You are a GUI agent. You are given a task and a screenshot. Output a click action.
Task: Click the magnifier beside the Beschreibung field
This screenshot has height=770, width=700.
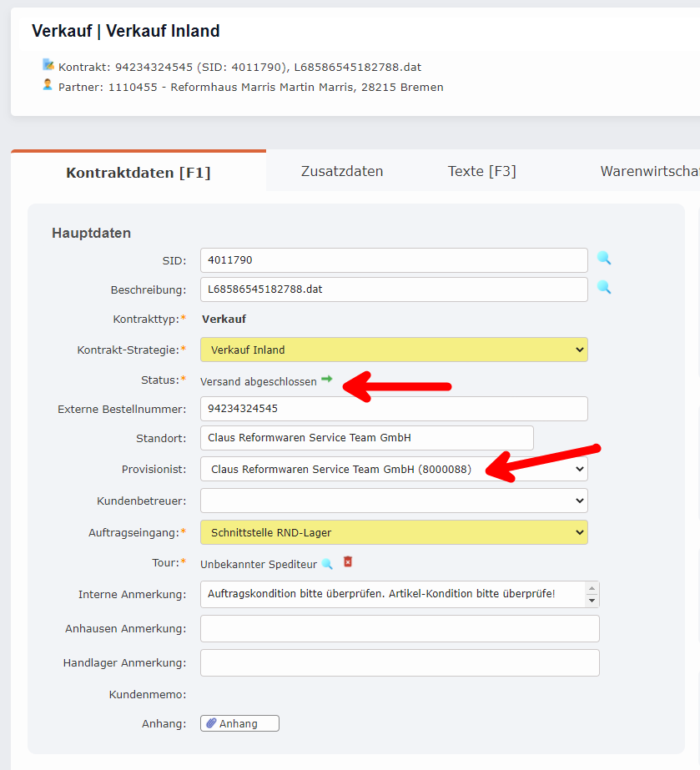coord(604,289)
